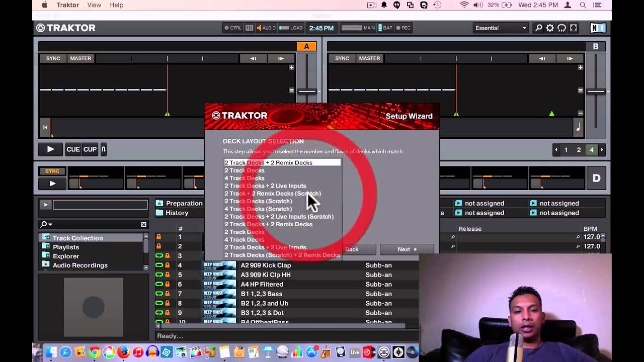Select Audio Recordings in browser tree

click(x=80, y=265)
